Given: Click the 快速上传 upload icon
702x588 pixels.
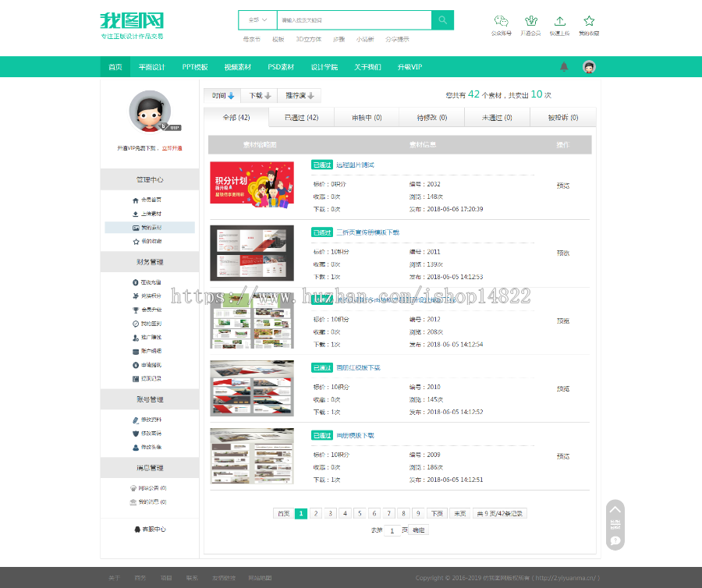Looking at the screenshot, I should pyautogui.click(x=559, y=23).
